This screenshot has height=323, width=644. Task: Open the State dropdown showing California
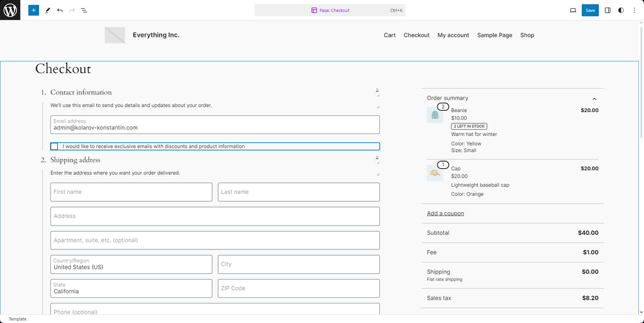[x=131, y=288]
